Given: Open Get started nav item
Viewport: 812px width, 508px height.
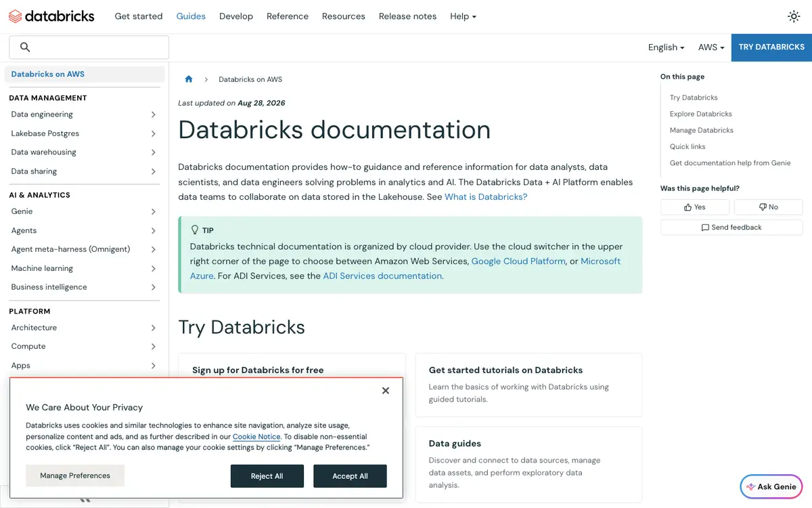Looking at the screenshot, I should click(x=139, y=16).
